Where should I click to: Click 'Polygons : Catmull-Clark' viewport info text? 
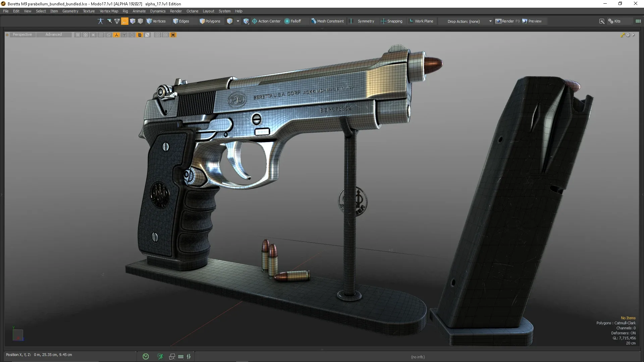coord(616,323)
